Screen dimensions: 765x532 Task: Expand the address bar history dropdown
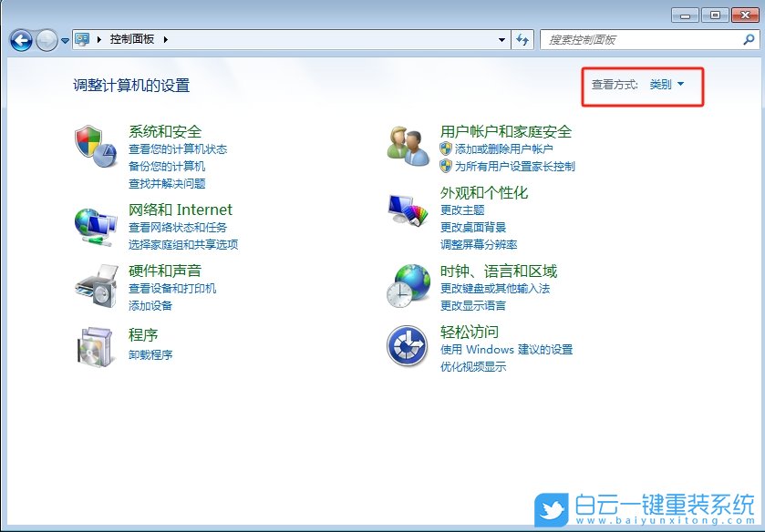coord(501,40)
